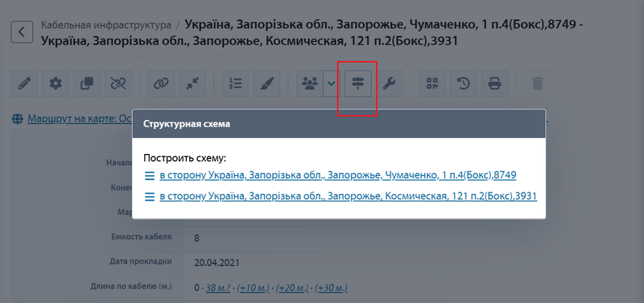Click the Построить схему: text
644x303 pixels.
185,159
